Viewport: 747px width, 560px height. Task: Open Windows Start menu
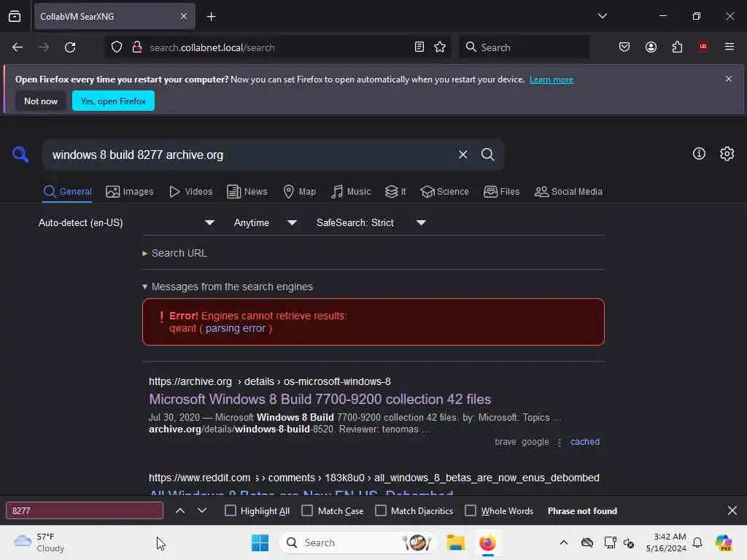click(x=260, y=542)
